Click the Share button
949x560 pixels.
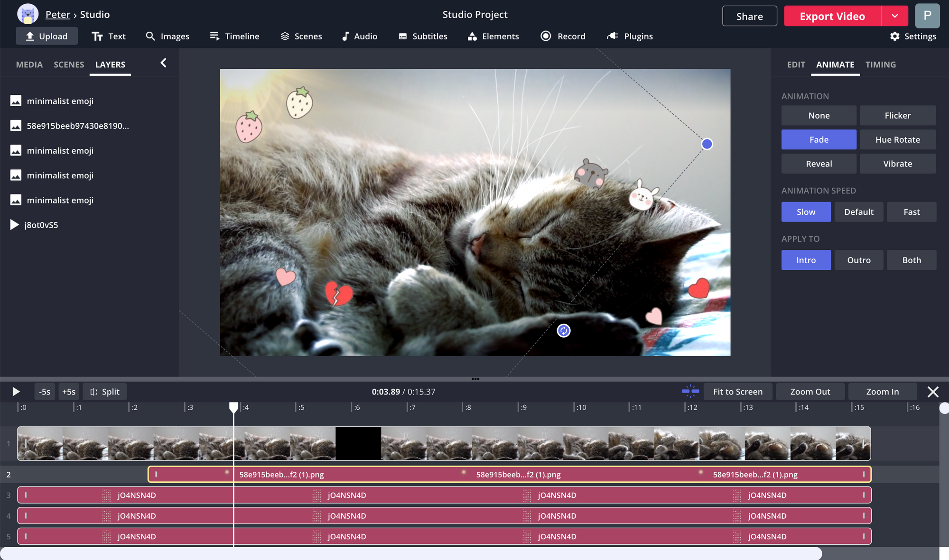point(749,16)
